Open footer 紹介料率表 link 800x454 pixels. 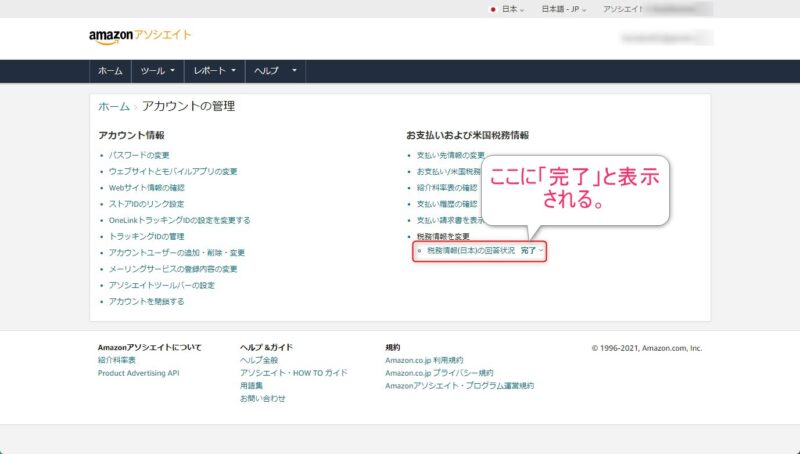(117, 360)
